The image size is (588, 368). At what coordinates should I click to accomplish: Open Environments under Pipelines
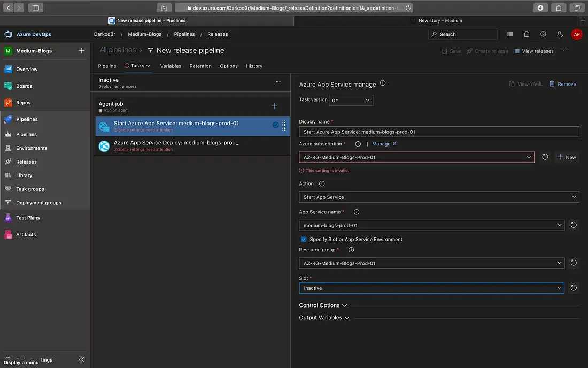click(x=32, y=148)
